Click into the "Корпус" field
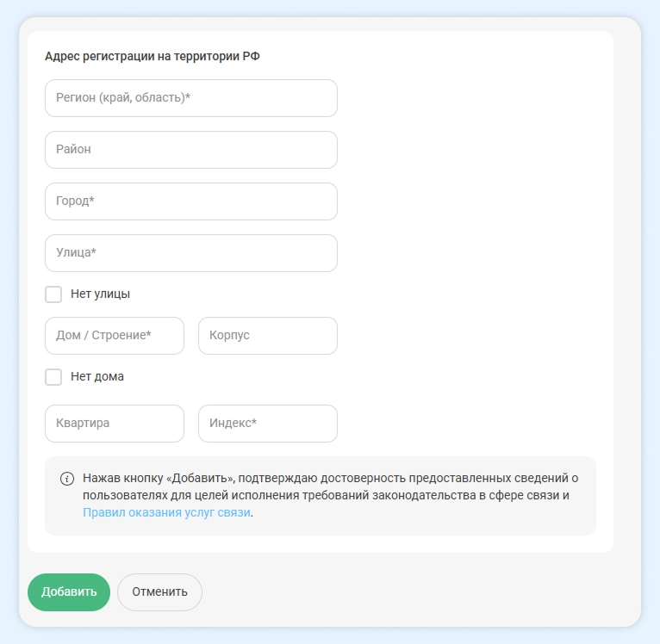 [268, 336]
